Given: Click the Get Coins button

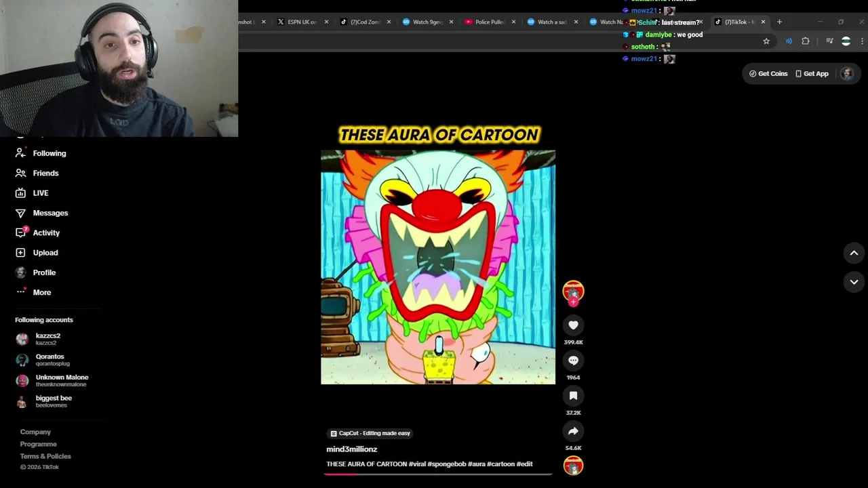Looking at the screenshot, I should click(x=768, y=74).
